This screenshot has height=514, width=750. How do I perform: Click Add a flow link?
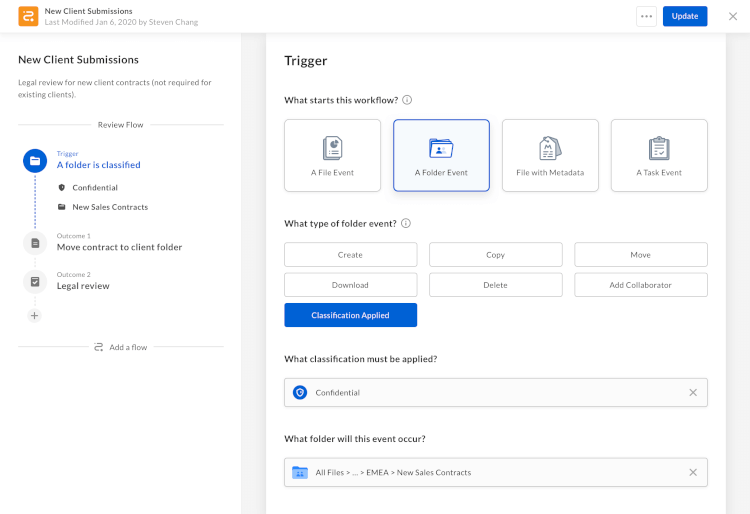pos(121,347)
